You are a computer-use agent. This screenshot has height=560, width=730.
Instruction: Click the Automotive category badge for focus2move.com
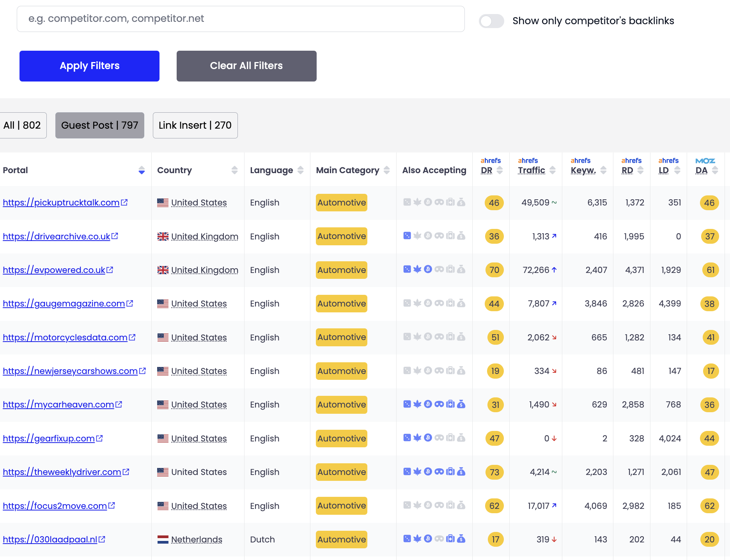(x=342, y=505)
